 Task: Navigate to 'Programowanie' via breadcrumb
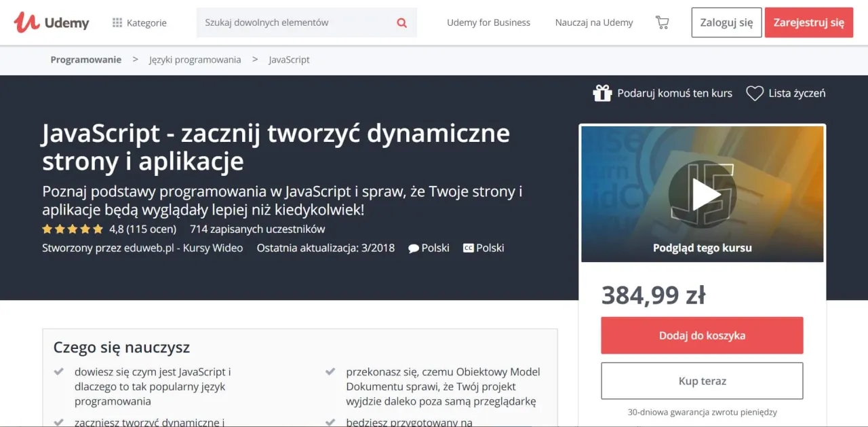[85, 60]
